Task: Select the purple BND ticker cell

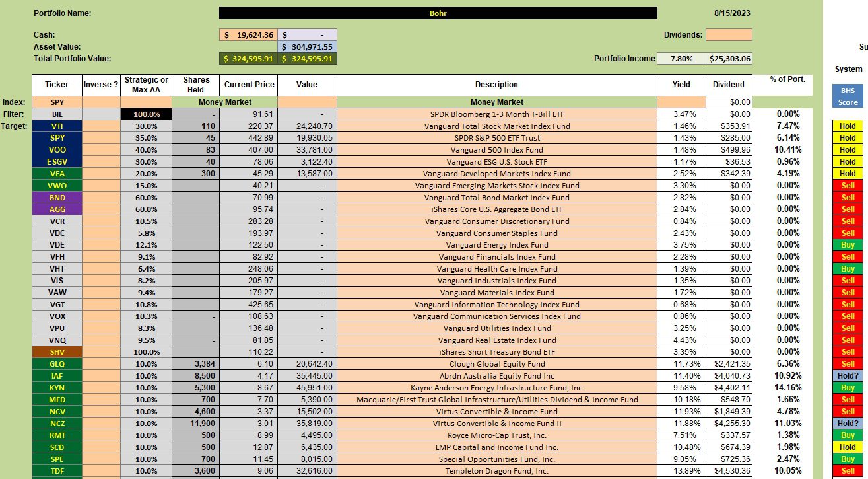Action: click(57, 198)
